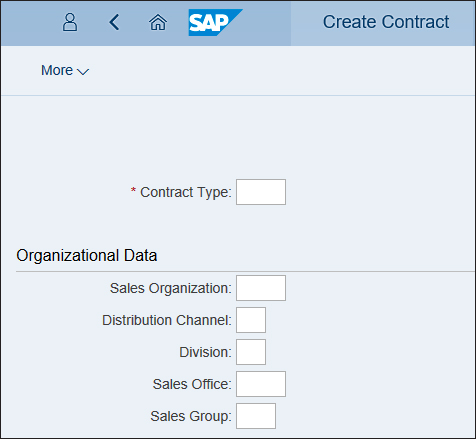The image size is (476, 439).
Task: Click the Sales Office label text
Action: click(192, 384)
